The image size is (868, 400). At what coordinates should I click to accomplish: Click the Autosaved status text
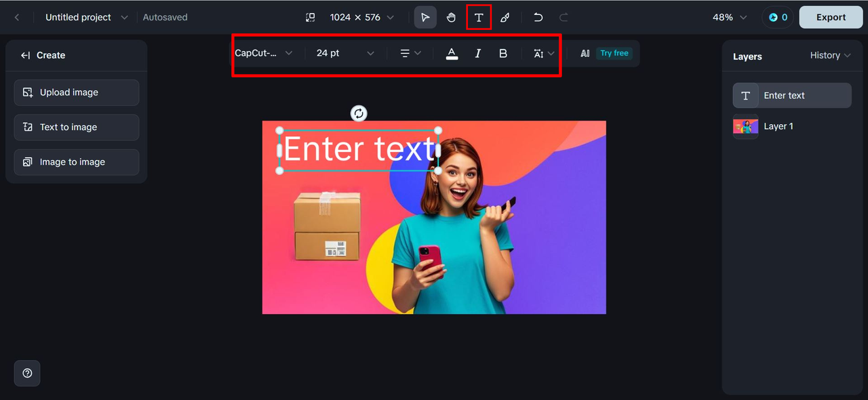(x=165, y=18)
